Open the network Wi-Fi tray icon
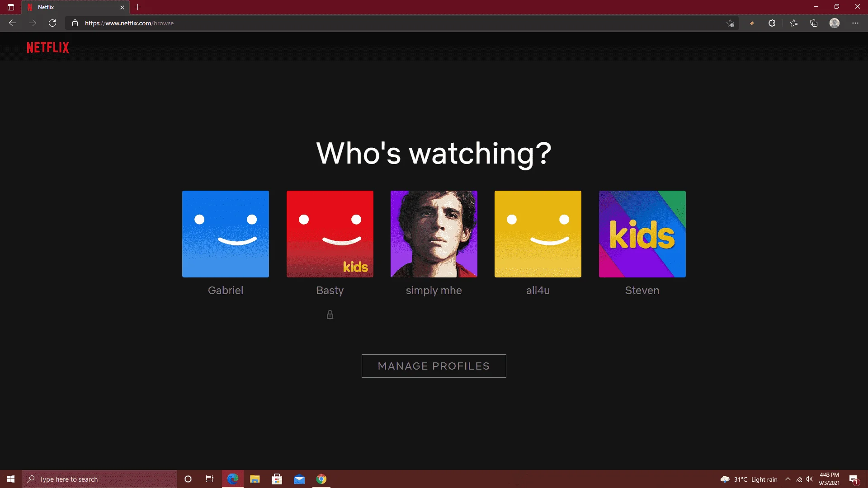 [799, 479]
